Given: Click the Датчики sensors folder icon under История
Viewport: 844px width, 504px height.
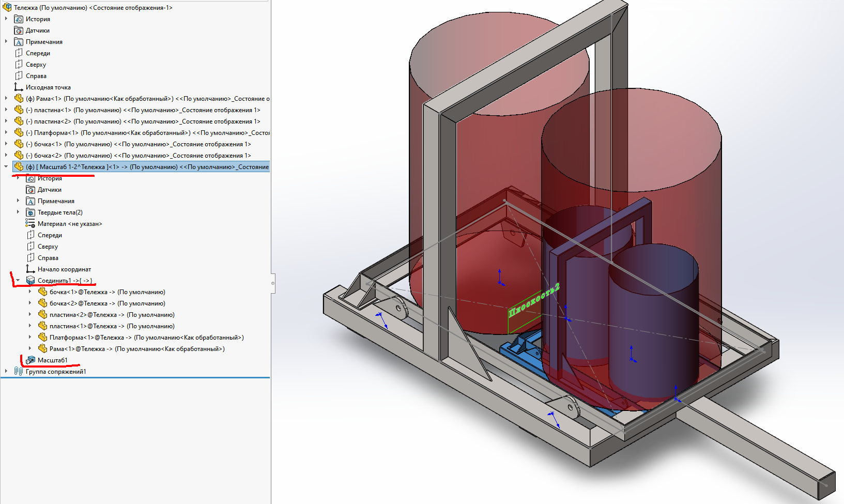Looking at the screenshot, I should point(19,30).
